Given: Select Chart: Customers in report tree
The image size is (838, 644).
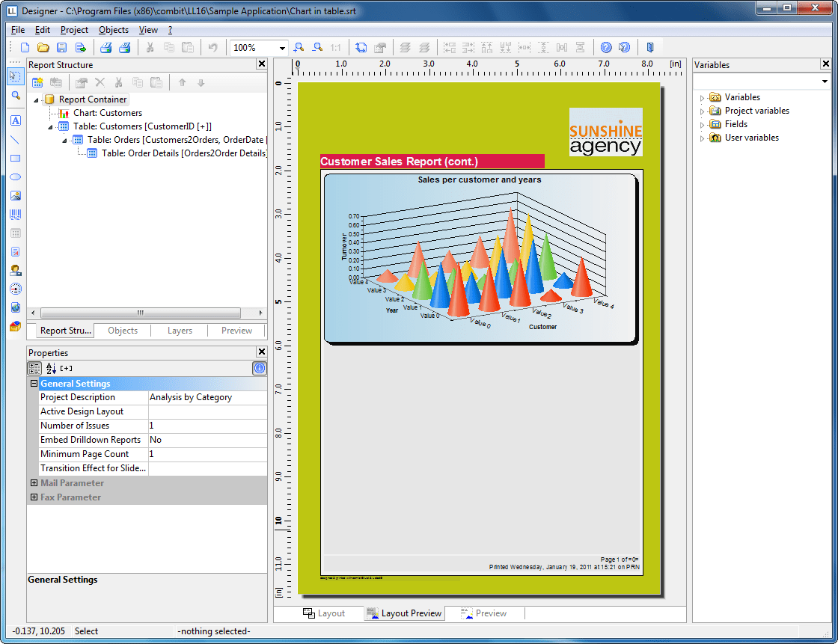Looking at the screenshot, I should click(107, 113).
